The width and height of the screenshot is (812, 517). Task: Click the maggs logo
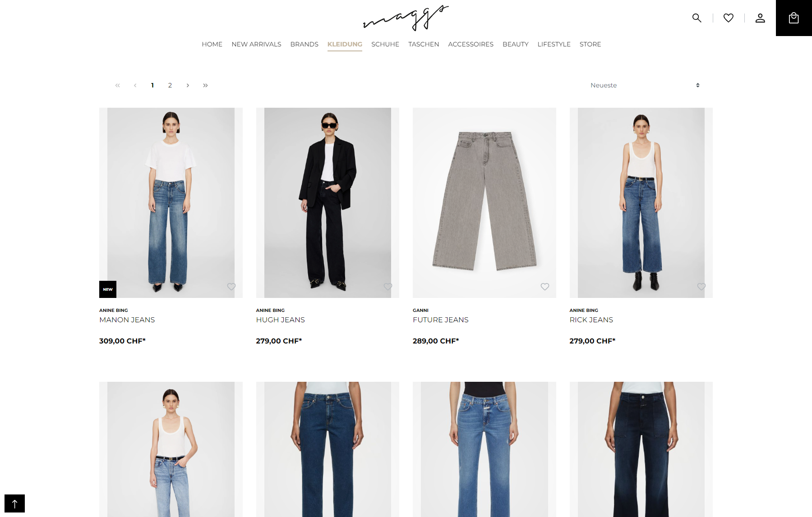pyautogui.click(x=406, y=18)
